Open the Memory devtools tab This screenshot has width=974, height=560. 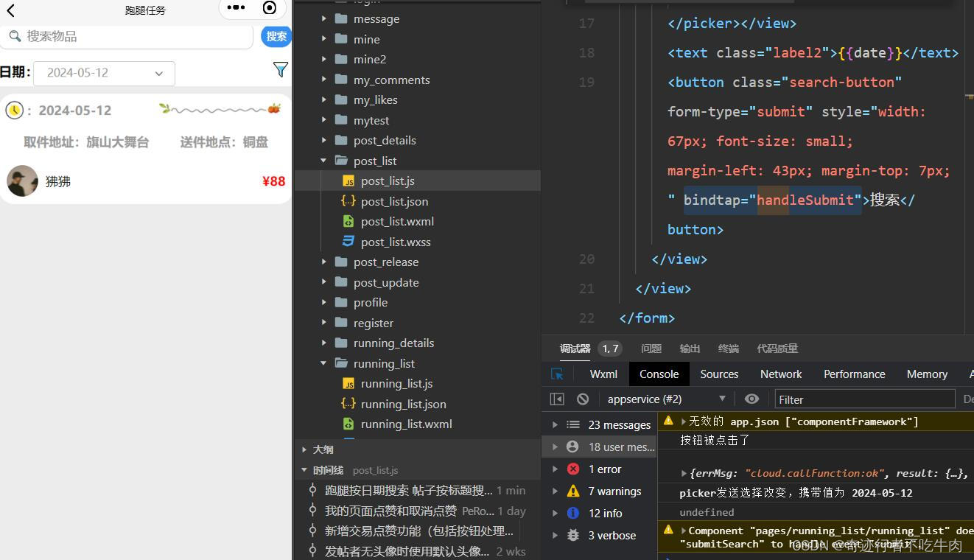click(927, 374)
